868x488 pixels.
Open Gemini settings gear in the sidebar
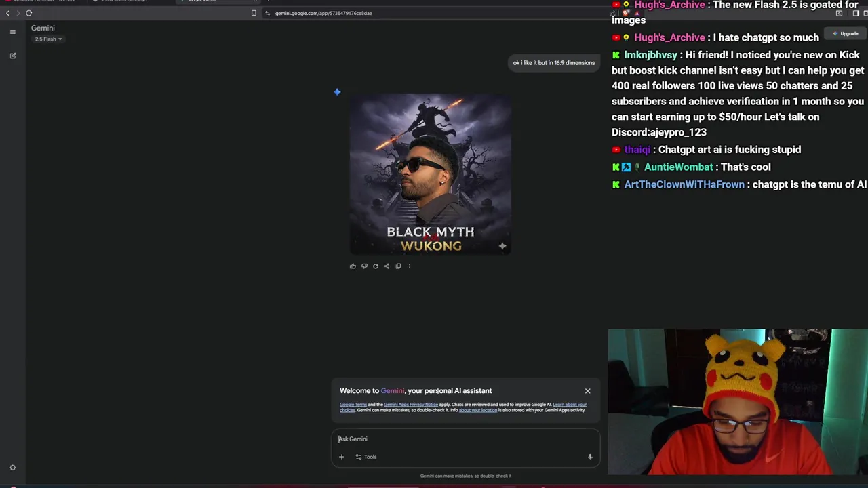tap(12, 468)
